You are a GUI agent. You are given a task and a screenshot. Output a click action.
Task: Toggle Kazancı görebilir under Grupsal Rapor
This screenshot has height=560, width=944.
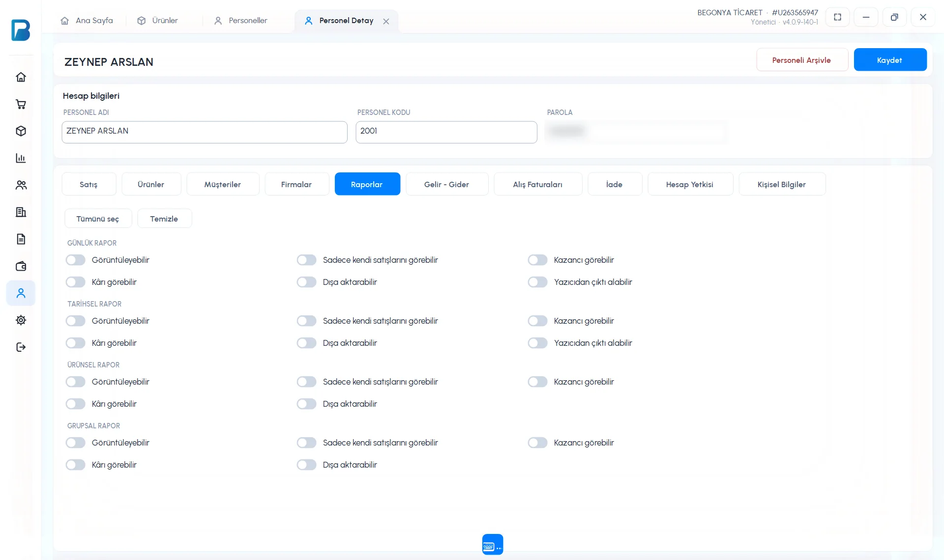pos(538,443)
